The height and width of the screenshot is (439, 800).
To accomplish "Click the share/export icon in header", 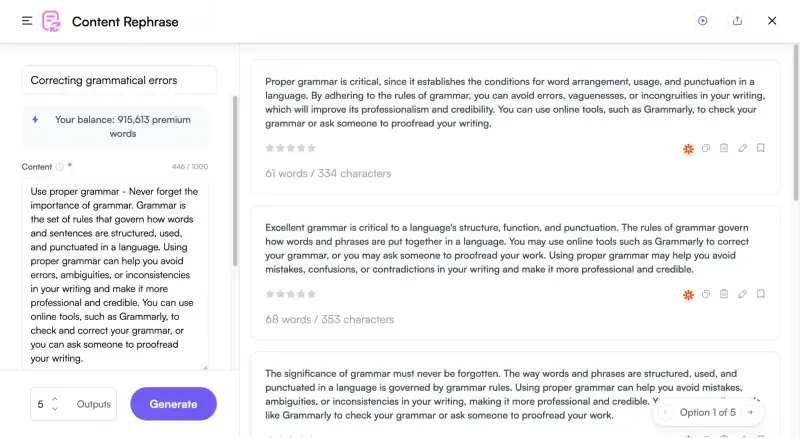I will pos(737,21).
